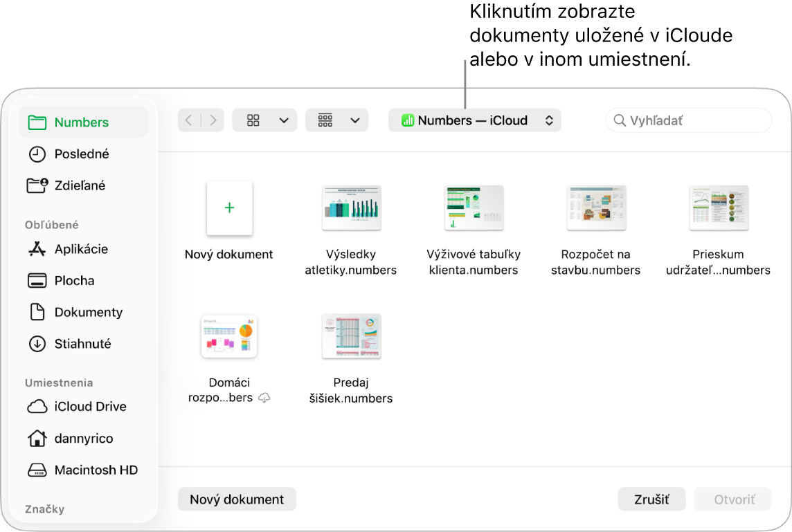Go forward with the right arrow
The image size is (792, 532).
pos(213,120)
